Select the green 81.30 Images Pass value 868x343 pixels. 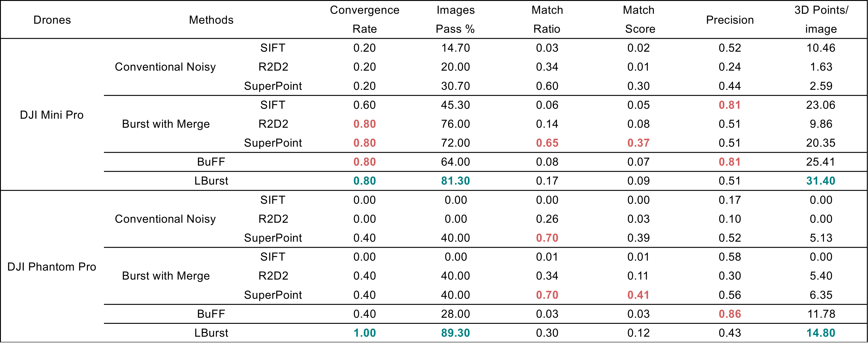(456, 181)
